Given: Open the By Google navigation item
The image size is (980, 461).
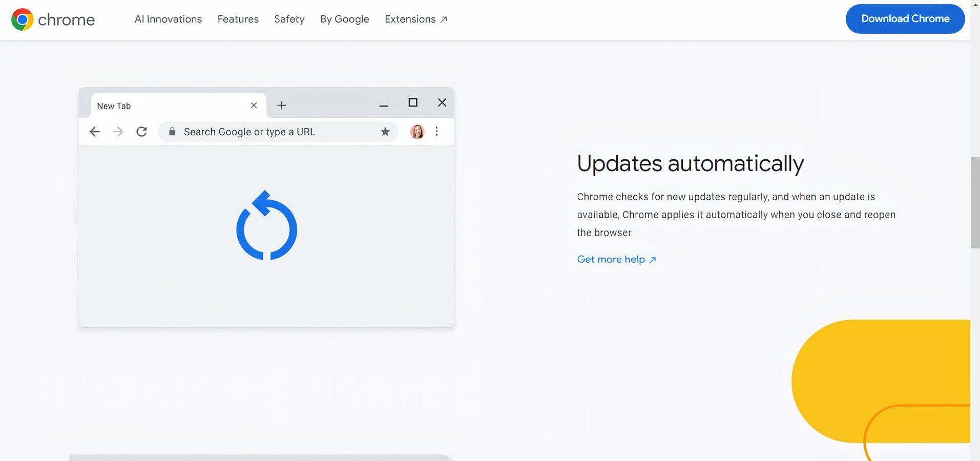Looking at the screenshot, I should (x=344, y=19).
